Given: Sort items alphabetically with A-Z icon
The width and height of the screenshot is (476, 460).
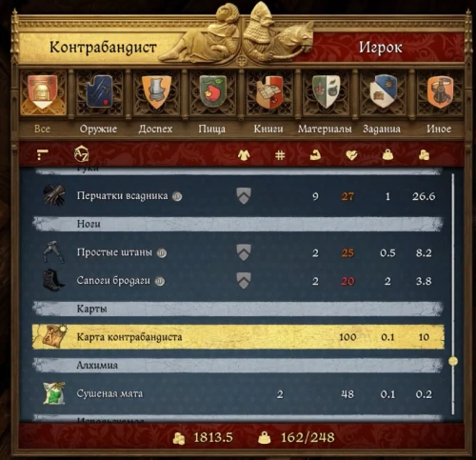Looking at the screenshot, I should point(81,154).
